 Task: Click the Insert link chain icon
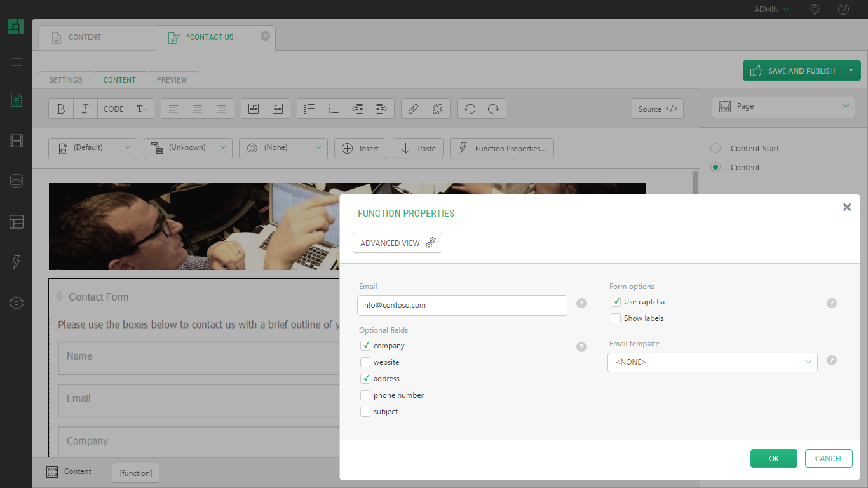pos(413,109)
